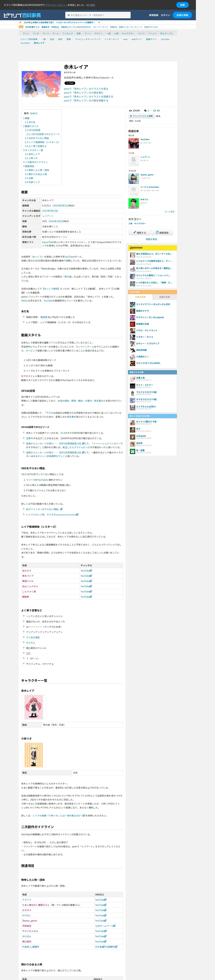This screenshot has width=215, height=980.
Task: Click the X Post share button
Action: click(x=70, y=83)
